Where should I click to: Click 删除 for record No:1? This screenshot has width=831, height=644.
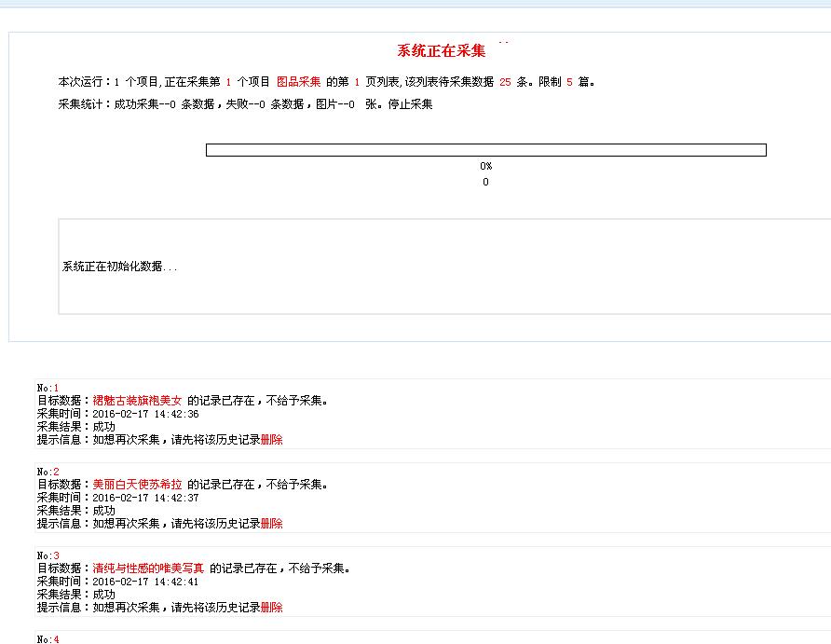(271, 440)
